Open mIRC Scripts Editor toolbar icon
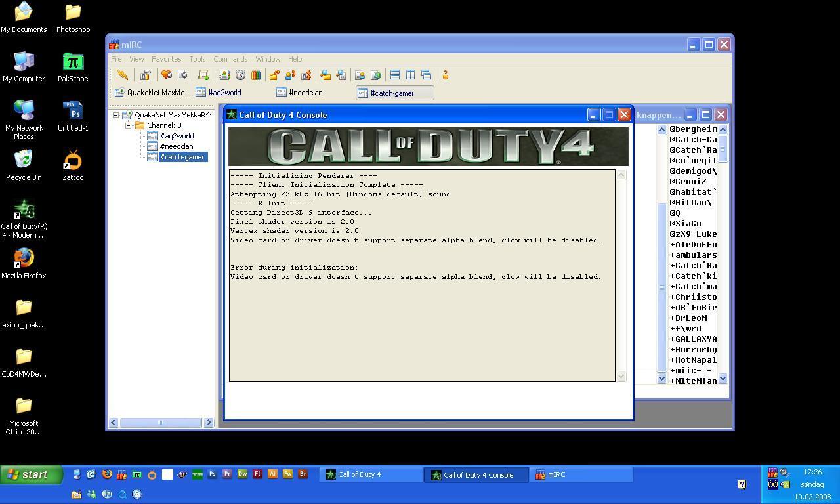The image size is (840, 504). point(203,75)
